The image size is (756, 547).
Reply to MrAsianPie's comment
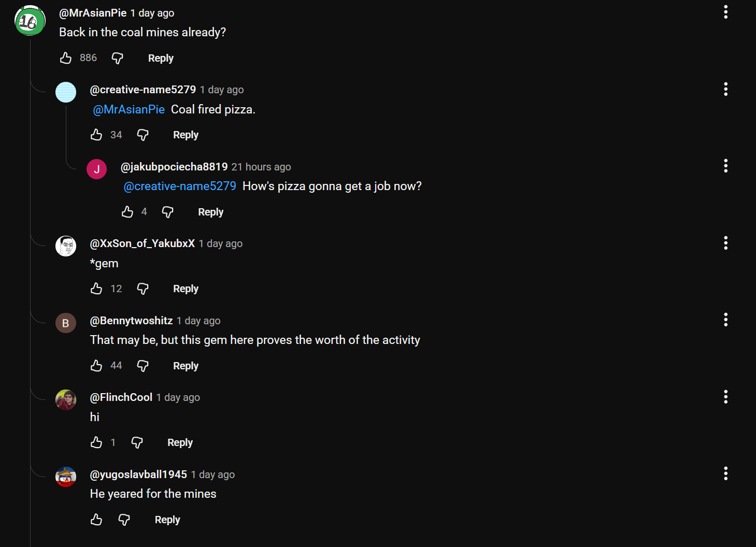click(x=161, y=58)
